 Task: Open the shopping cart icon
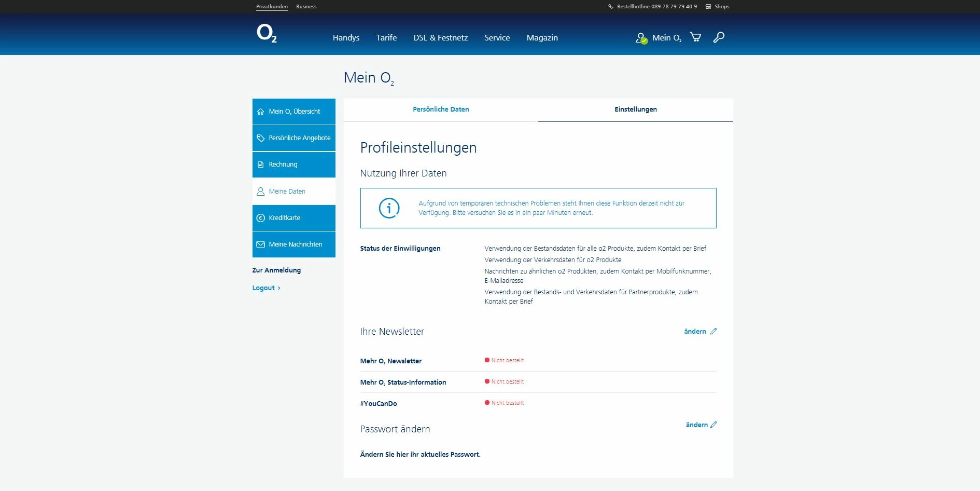click(696, 37)
